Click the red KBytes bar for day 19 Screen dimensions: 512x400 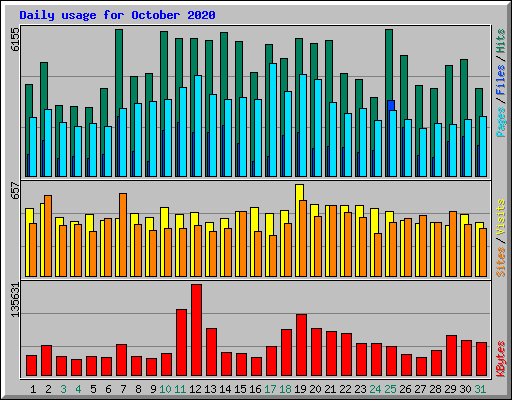[301, 345]
